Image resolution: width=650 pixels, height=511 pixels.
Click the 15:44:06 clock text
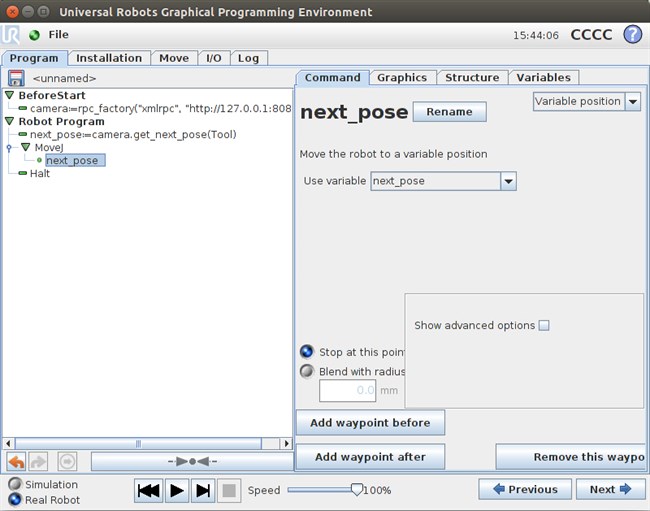pyautogui.click(x=536, y=36)
